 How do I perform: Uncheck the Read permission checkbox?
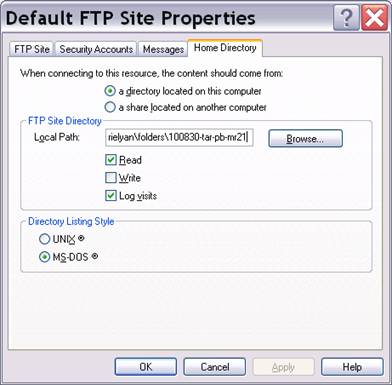[111, 160]
